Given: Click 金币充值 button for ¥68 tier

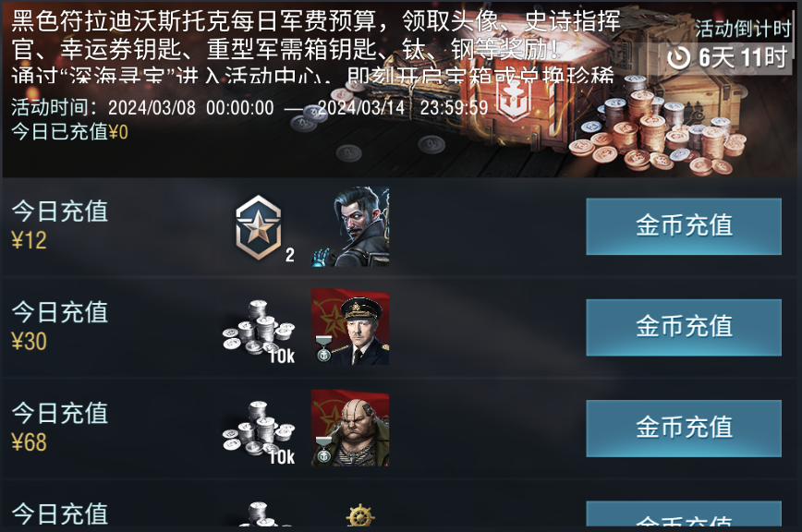Looking at the screenshot, I should click(x=684, y=429).
